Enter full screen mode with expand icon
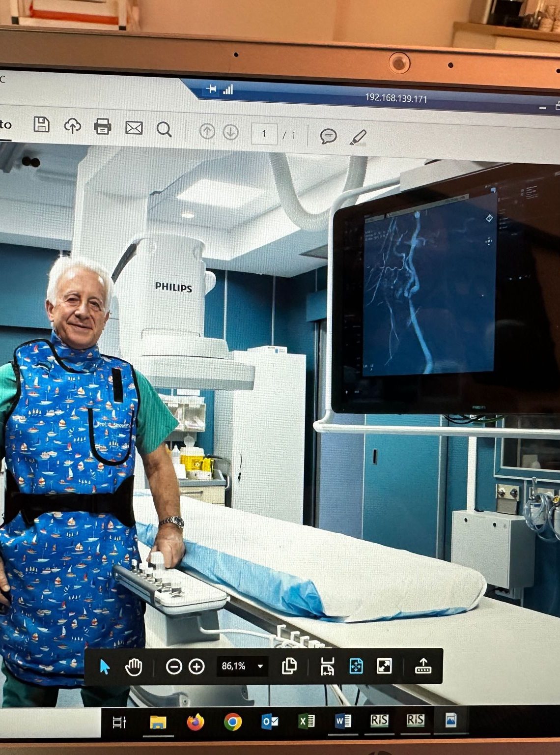The width and height of the screenshot is (560, 755). (384, 667)
